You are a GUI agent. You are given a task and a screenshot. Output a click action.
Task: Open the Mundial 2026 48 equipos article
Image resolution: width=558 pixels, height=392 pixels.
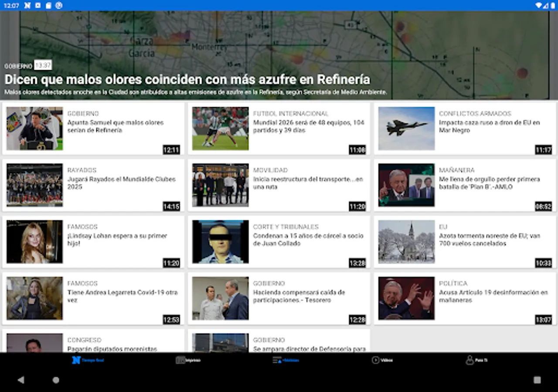[x=309, y=126]
